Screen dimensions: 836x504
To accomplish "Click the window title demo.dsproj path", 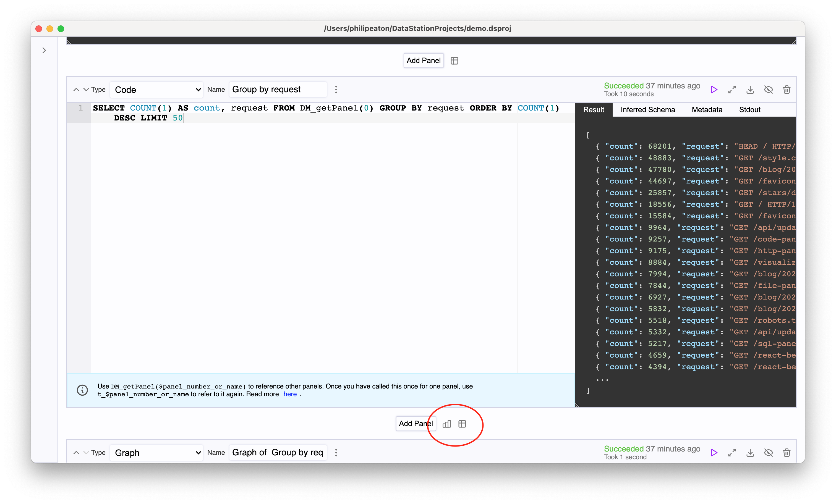I will click(417, 28).
